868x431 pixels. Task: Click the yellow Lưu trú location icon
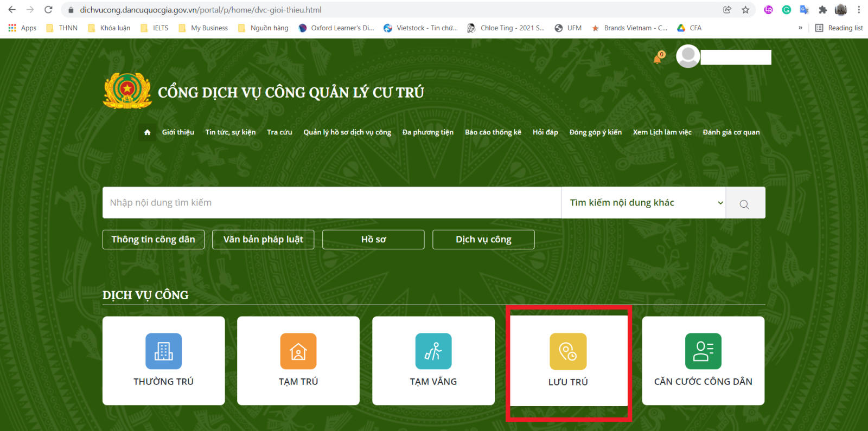(x=568, y=351)
